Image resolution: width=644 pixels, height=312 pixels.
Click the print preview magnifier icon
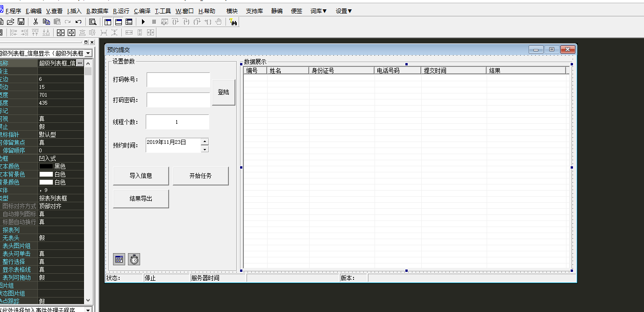click(x=92, y=21)
